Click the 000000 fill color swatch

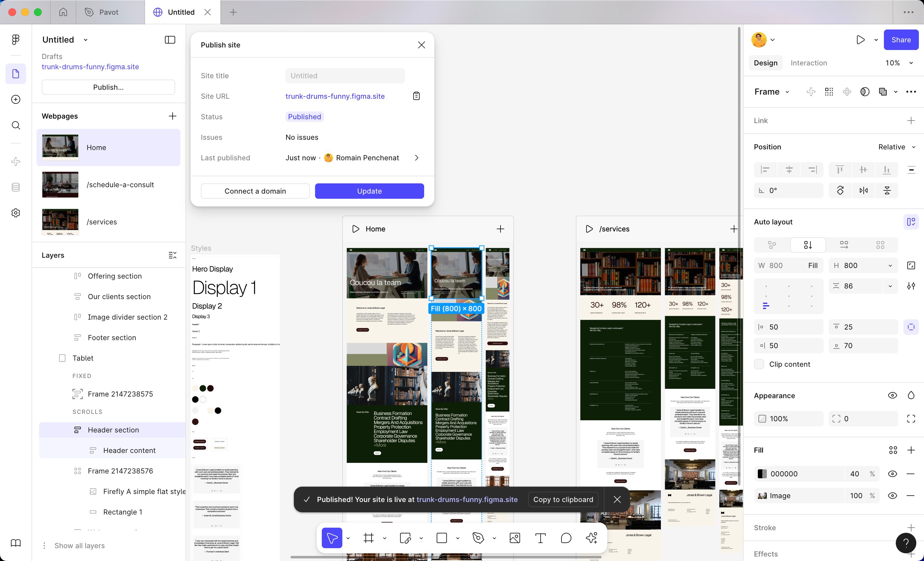[x=762, y=474]
